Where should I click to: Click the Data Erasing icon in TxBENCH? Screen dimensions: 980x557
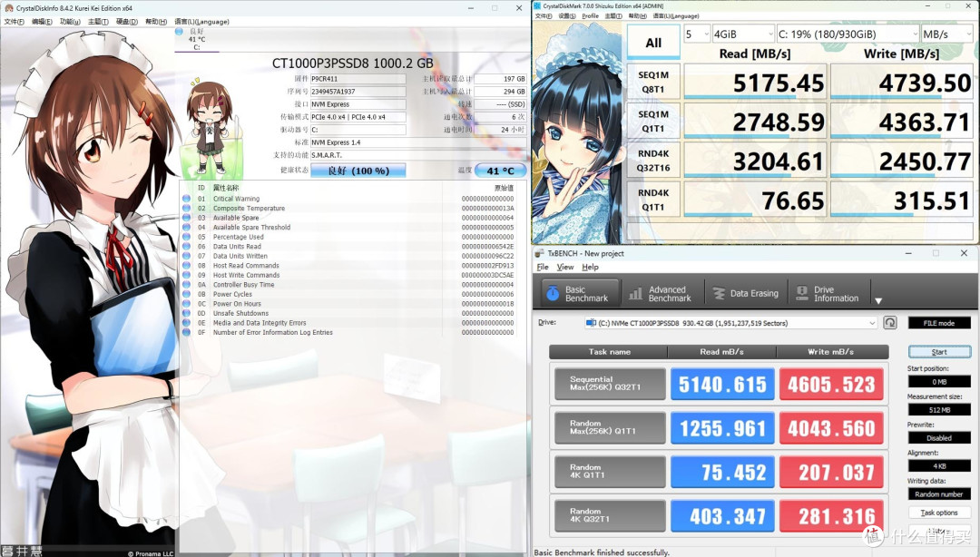(719, 293)
